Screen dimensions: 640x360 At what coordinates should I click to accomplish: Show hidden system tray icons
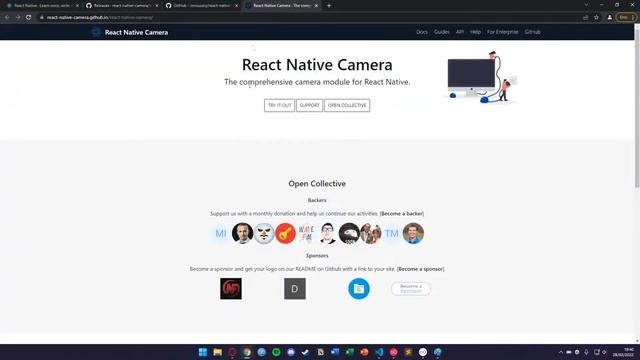pos(560,352)
